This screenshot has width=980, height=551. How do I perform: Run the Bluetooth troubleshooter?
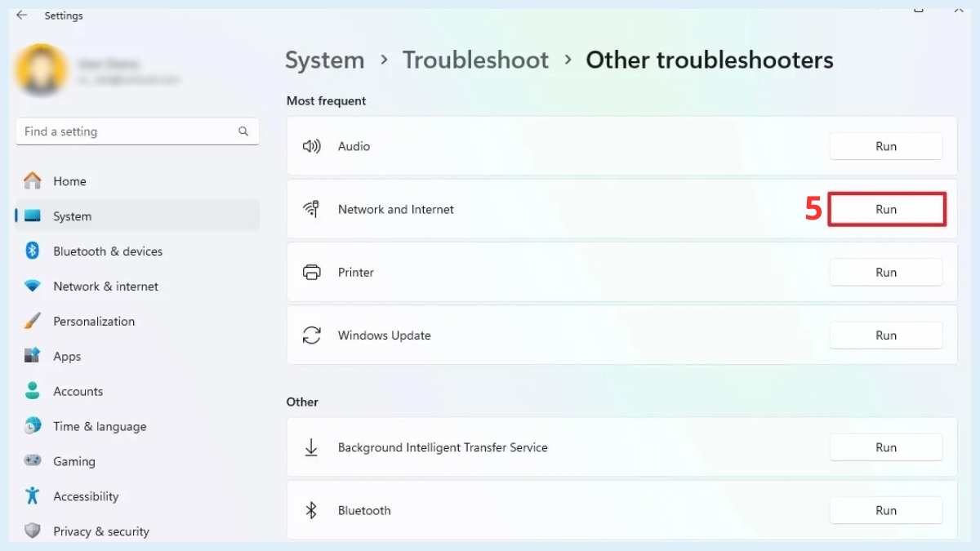[886, 510]
